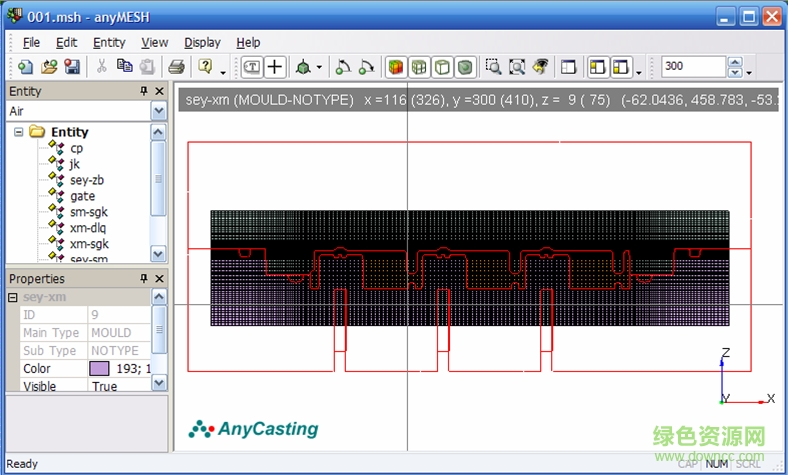Click the Open file toolbar icon
This screenshot has width=788, height=475.
tap(49, 67)
